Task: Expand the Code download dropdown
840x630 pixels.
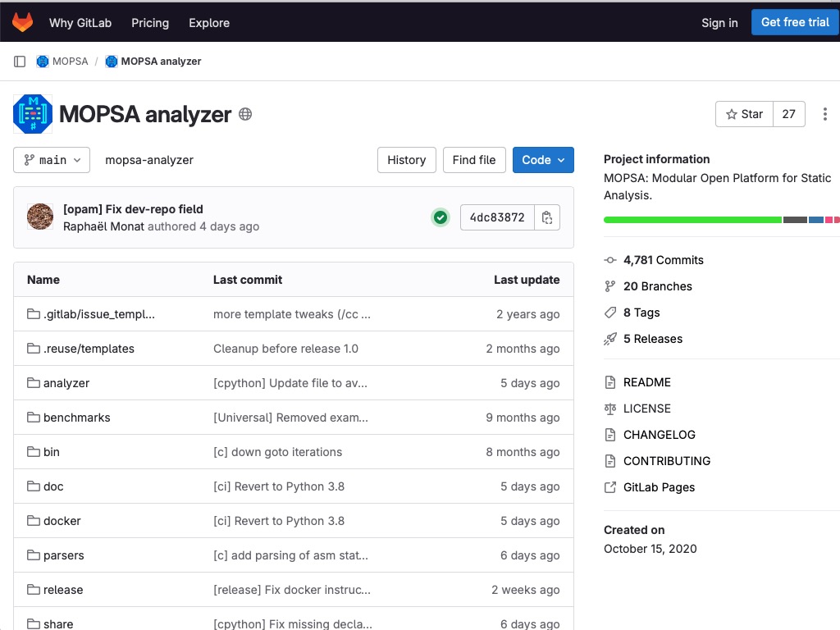Action: [543, 160]
